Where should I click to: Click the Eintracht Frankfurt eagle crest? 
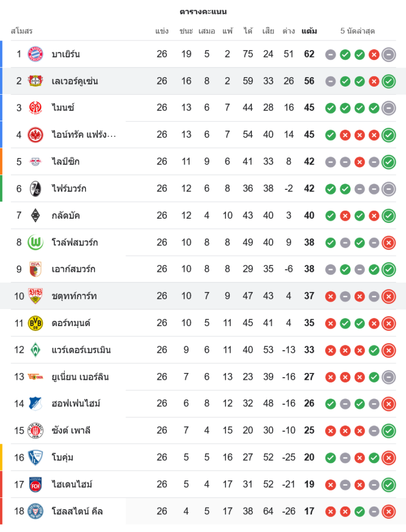point(35,135)
